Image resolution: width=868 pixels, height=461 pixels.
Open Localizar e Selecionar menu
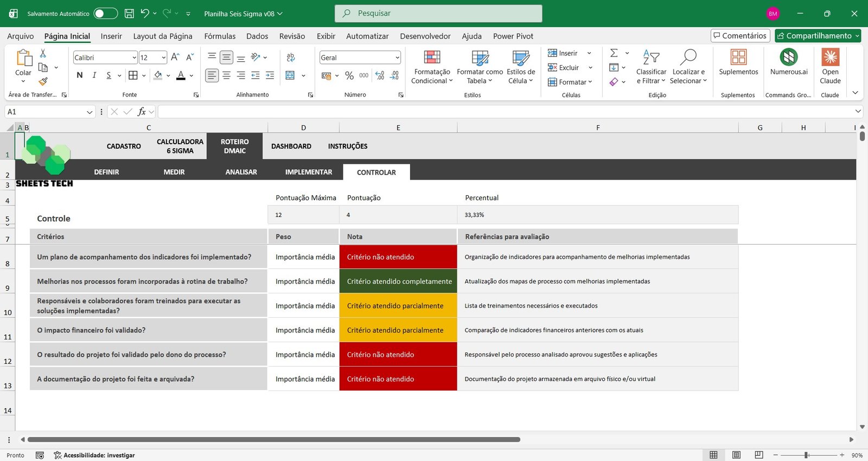click(x=688, y=67)
